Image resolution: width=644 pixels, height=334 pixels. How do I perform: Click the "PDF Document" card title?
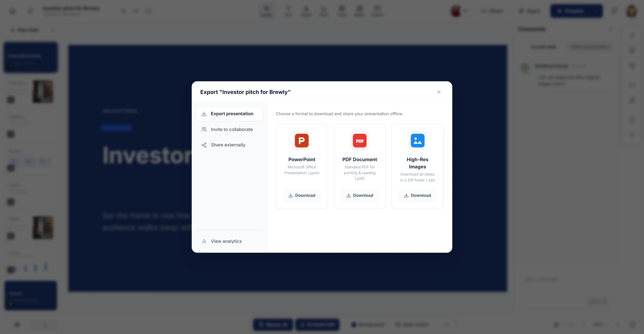[360, 159]
